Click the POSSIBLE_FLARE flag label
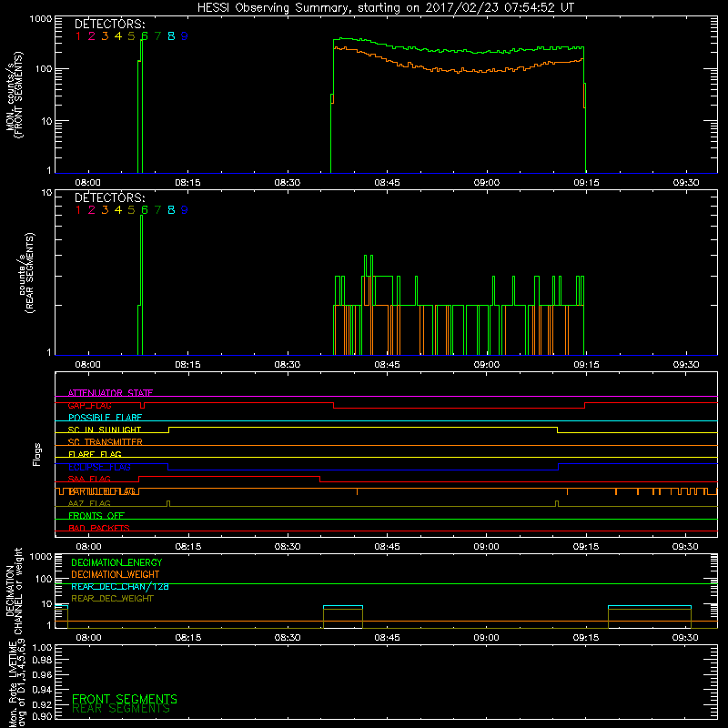 (105, 418)
